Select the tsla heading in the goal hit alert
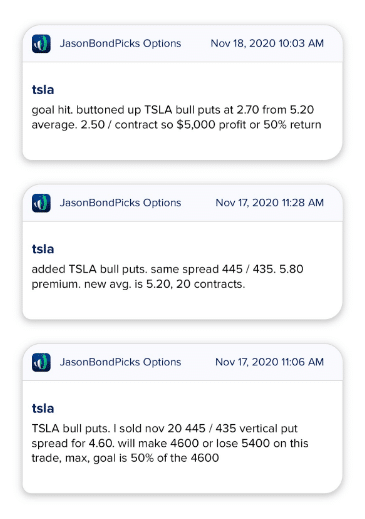 tap(43, 90)
